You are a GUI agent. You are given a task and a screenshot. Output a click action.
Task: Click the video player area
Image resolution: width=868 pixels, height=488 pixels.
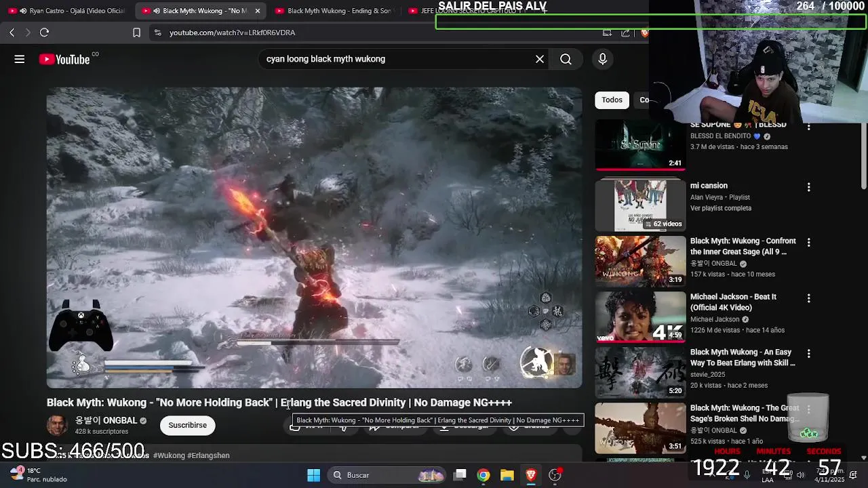pyautogui.click(x=314, y=237)
